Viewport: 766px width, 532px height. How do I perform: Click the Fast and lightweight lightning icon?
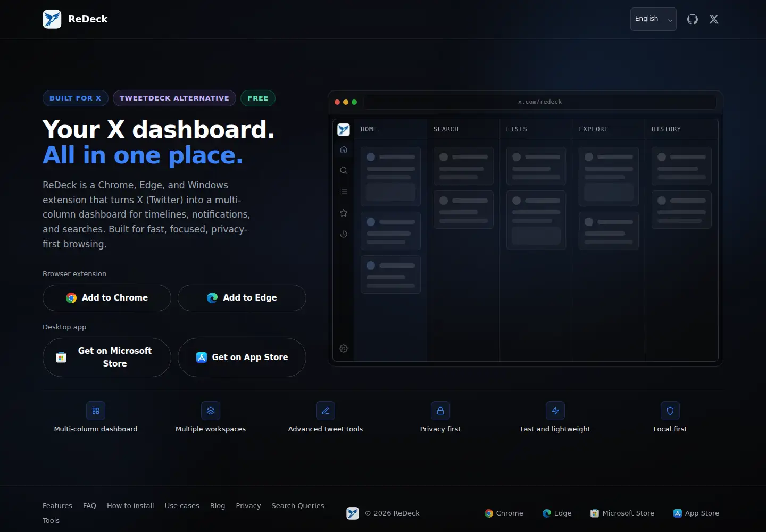[555, 411]
